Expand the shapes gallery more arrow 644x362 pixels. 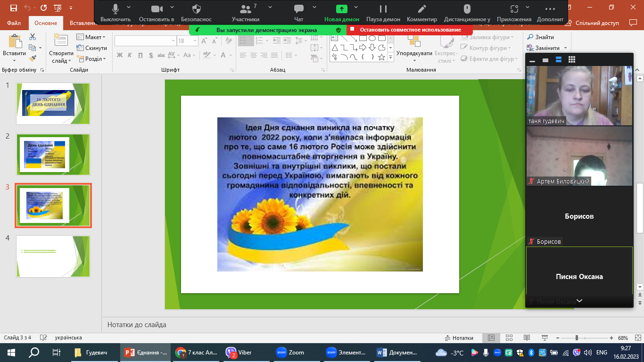pyautogui.click(x=390, y=57)
